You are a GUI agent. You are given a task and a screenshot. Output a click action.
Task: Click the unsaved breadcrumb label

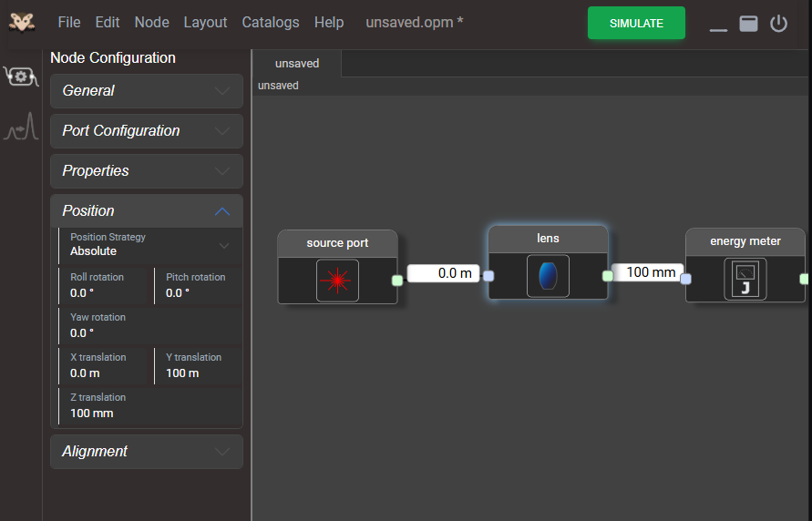pos(278,86)
